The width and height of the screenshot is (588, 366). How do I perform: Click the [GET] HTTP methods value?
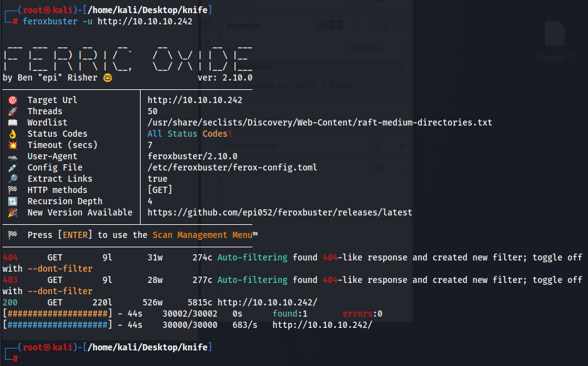[160, 190]
